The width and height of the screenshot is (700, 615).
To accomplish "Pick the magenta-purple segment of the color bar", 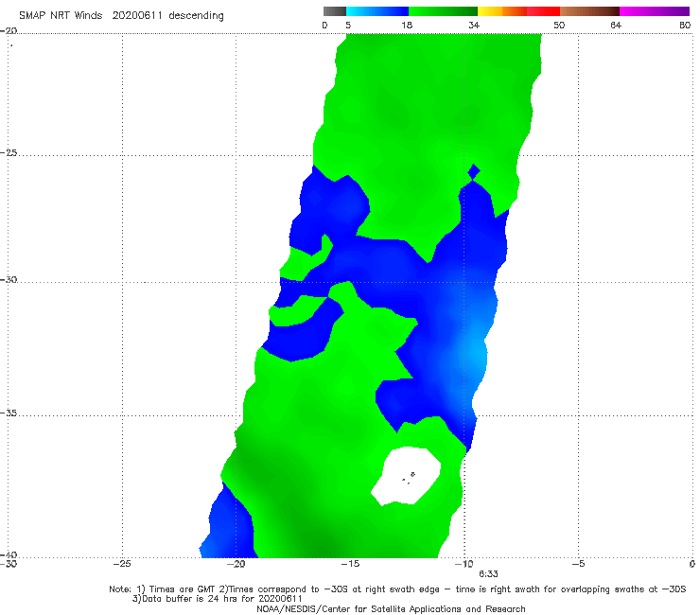I will pos(655,11).
